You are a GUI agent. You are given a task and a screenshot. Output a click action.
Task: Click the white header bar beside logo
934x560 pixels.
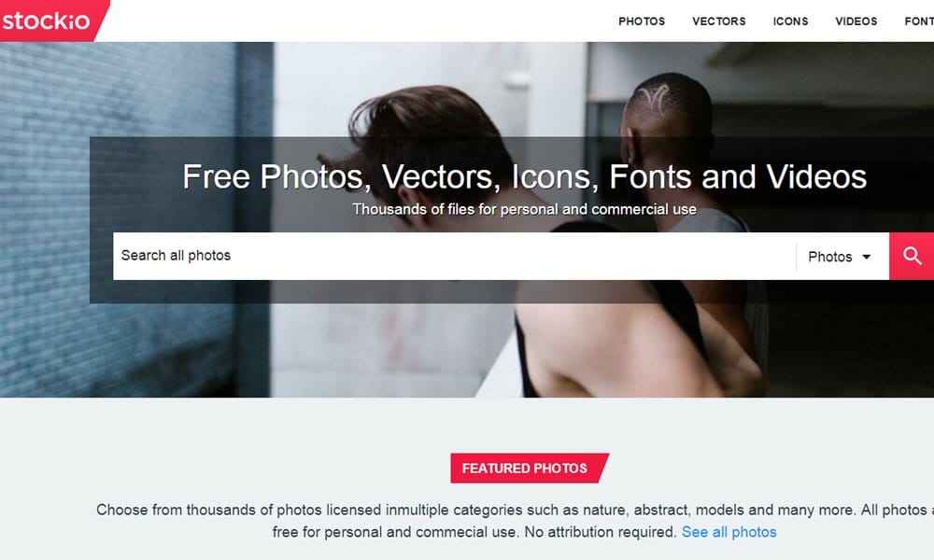358,21
